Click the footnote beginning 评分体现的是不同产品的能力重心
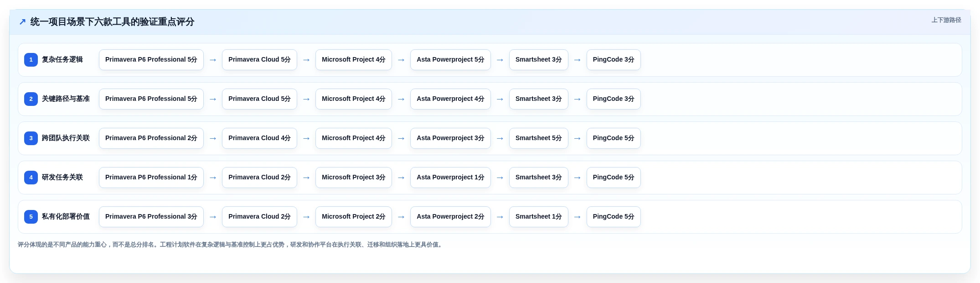The height and width of the screenshot is (283, 980). (x=231, y=245)
